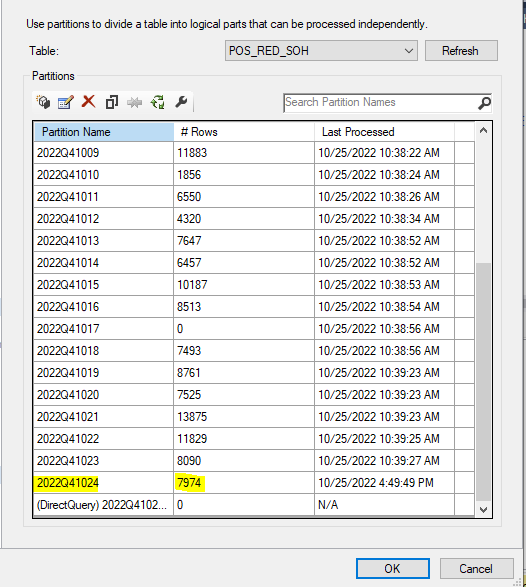Click the scrollbar down arrow
Image resolution: width=526 pixels, height=587 pixels.
coord(483,510)
